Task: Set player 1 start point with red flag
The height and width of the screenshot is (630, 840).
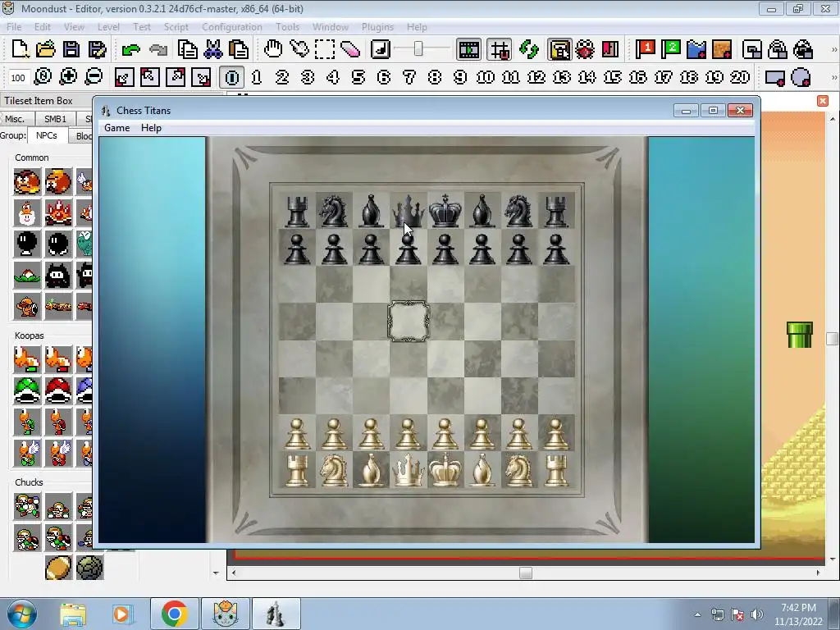Action: tap(645, 49)
